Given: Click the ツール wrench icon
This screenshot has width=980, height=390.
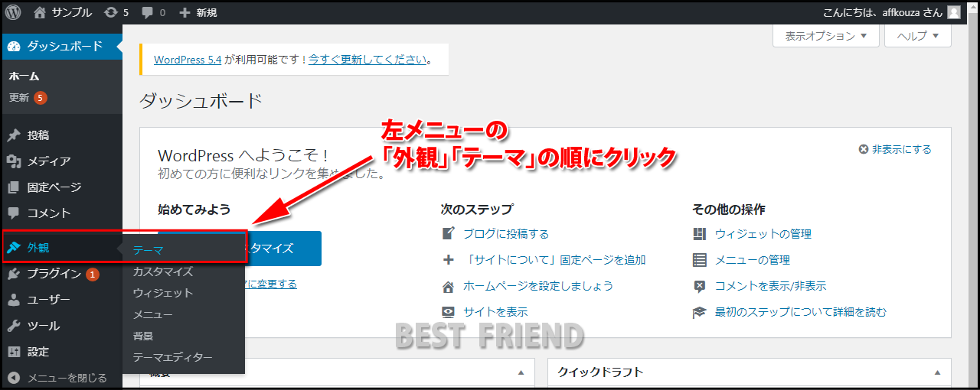Looking at the screenshot, I should pyautogui.click(x=14, y=326).
